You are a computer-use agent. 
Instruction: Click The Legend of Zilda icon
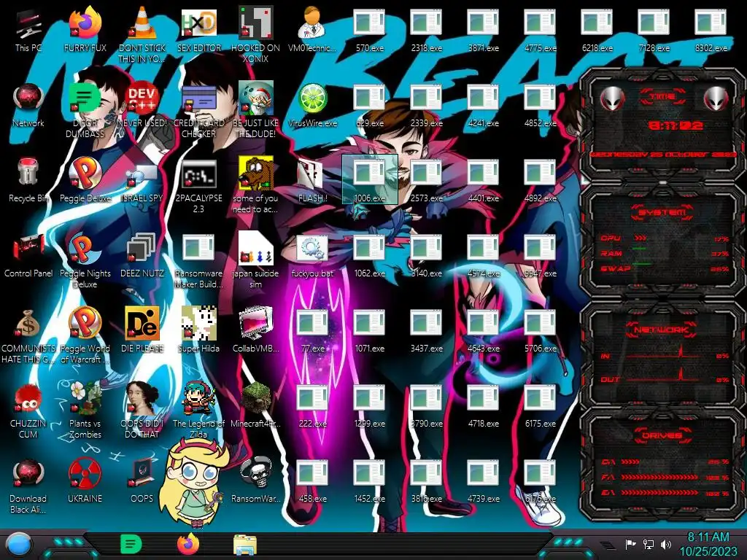coord(199,411)
